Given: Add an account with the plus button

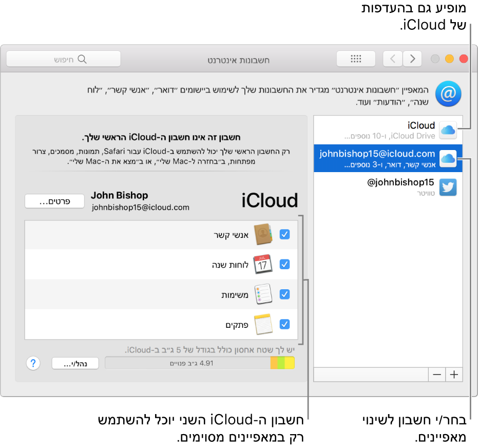Looking at the screenshot, I should [454, 375].
